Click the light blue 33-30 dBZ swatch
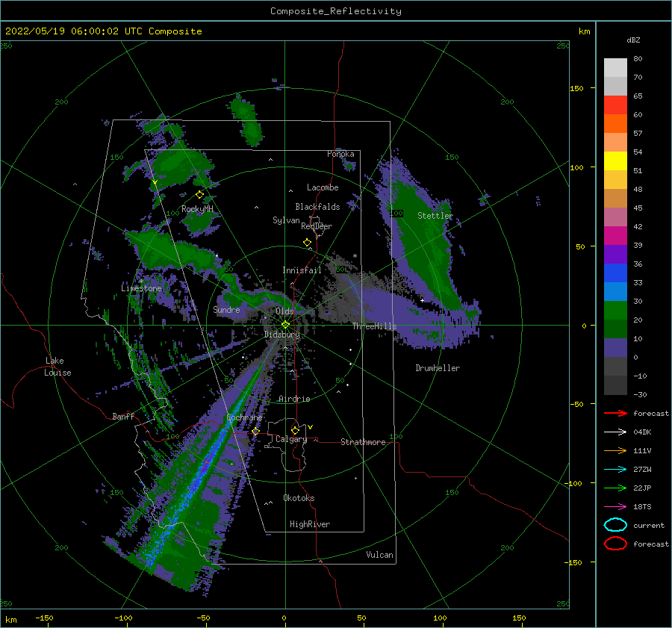672x628 pixels. [615, 291]
